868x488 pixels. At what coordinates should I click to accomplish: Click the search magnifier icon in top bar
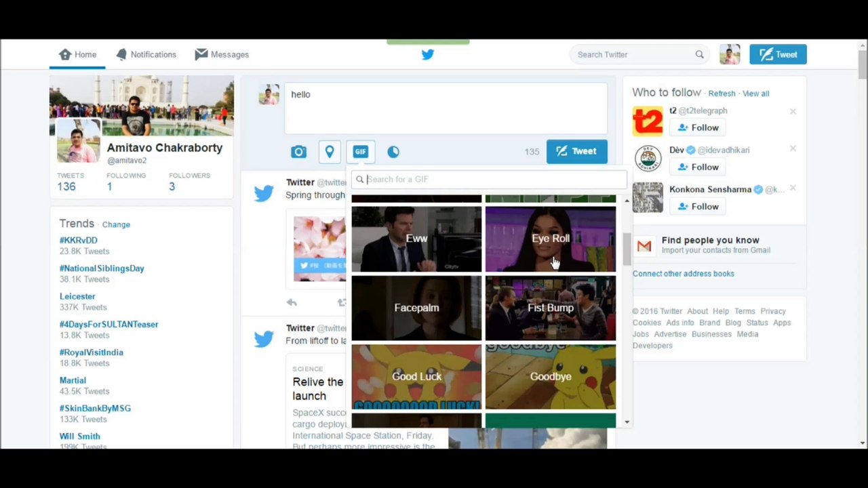click(x=699, y=54)
